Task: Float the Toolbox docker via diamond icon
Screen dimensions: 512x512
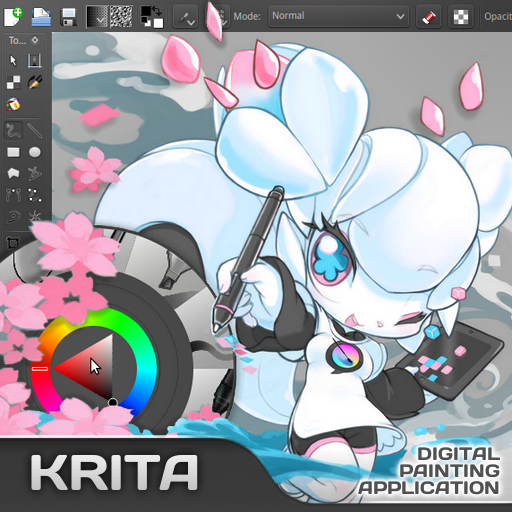Action: click(35, 40)
